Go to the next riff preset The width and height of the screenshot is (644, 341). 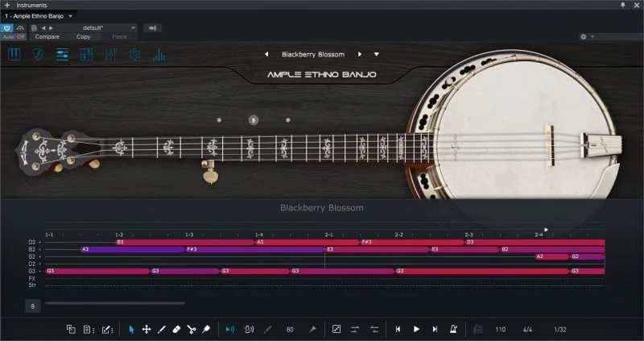click(x=360, y=54)
